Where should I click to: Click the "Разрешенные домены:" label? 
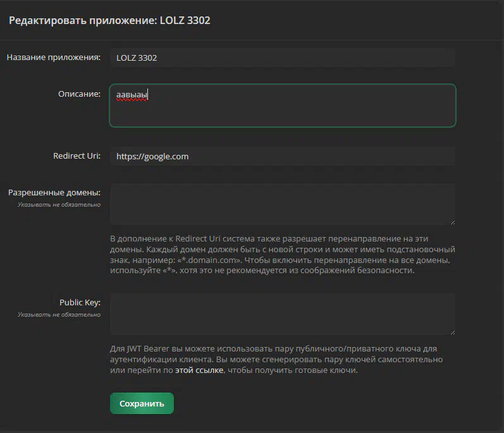tap(54, 192)
